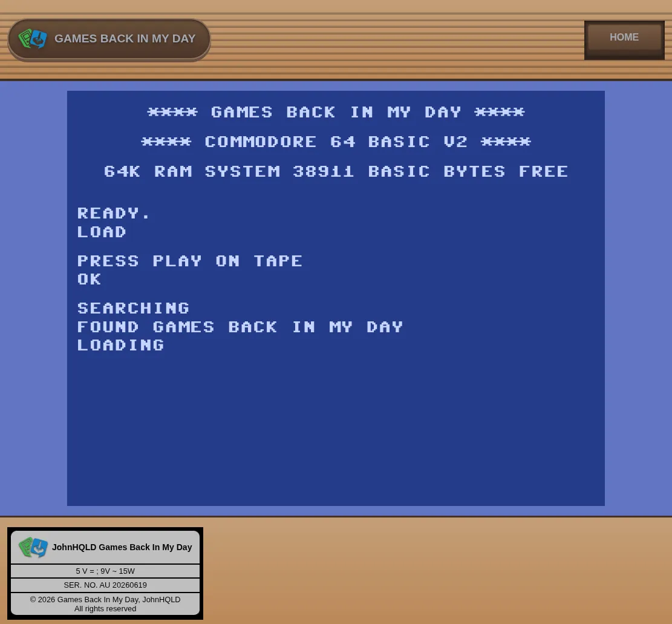
Task: Click the '5 V = ; 9V ~ 15W' text
Action: [105, 571]
